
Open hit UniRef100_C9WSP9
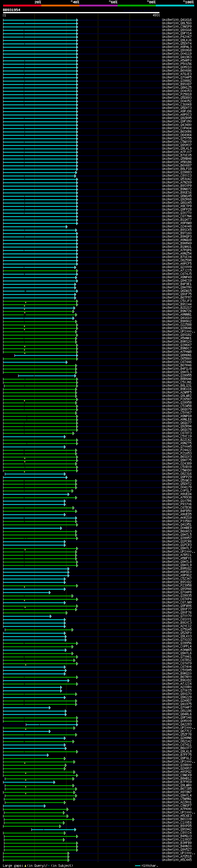coord(177,26)
